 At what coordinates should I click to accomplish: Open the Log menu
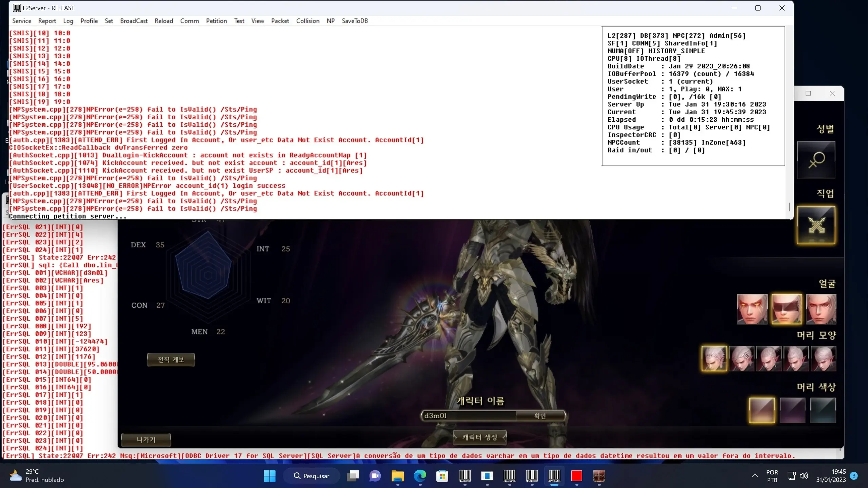pos(68,21)
